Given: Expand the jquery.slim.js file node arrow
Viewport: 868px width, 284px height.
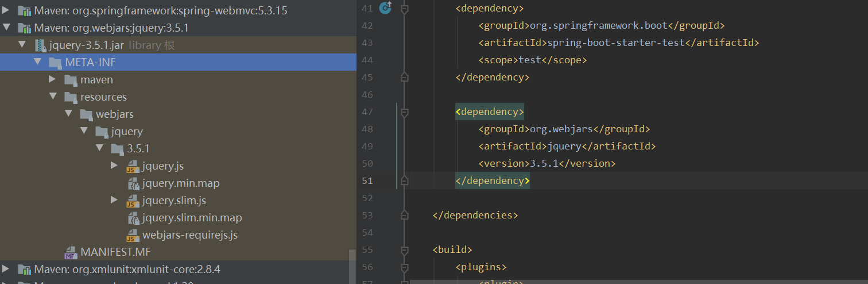Looking at the screenshot, I should tap(114, 200).
